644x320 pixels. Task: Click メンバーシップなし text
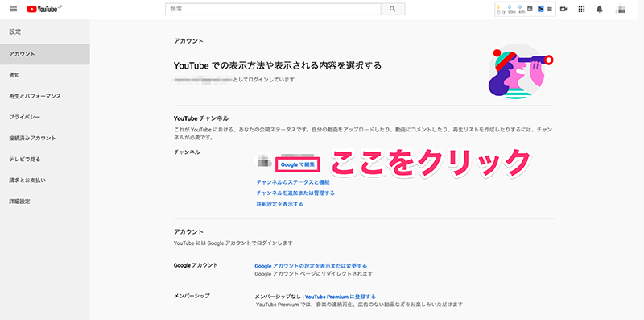coord(278,297)
